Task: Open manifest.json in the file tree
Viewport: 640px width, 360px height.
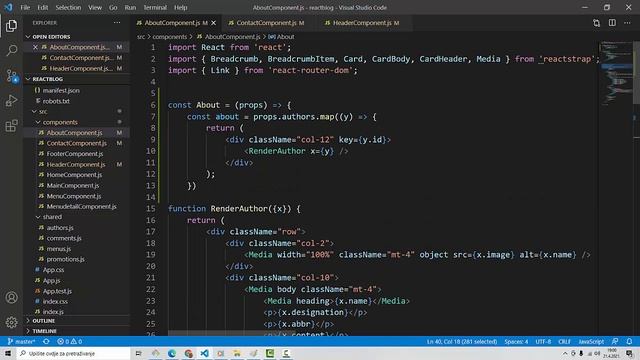Action: point(61,90)
